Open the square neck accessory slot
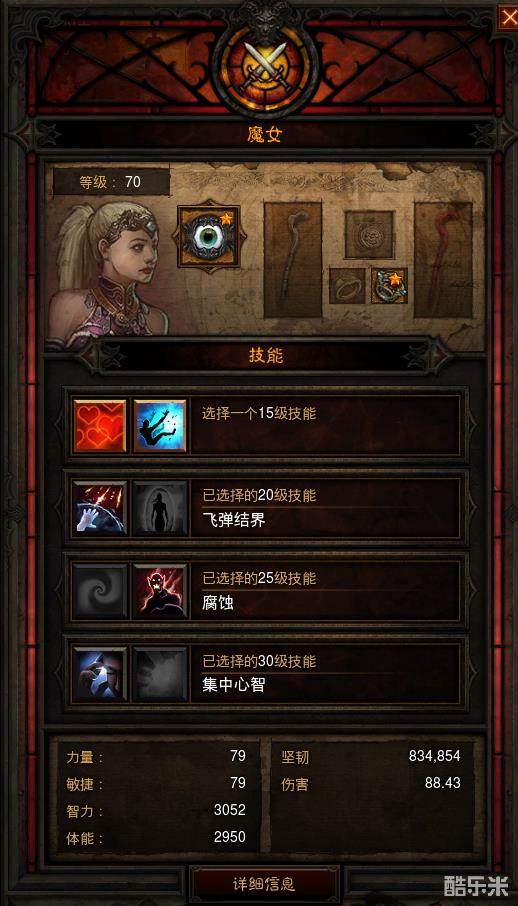 click(369, 235)
